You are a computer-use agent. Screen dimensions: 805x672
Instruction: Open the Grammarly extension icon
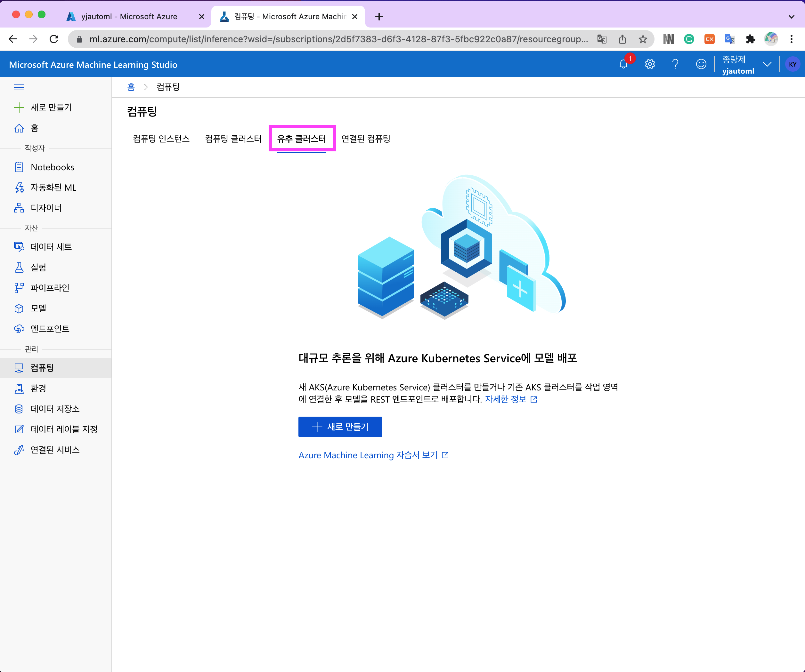point(689,39)
